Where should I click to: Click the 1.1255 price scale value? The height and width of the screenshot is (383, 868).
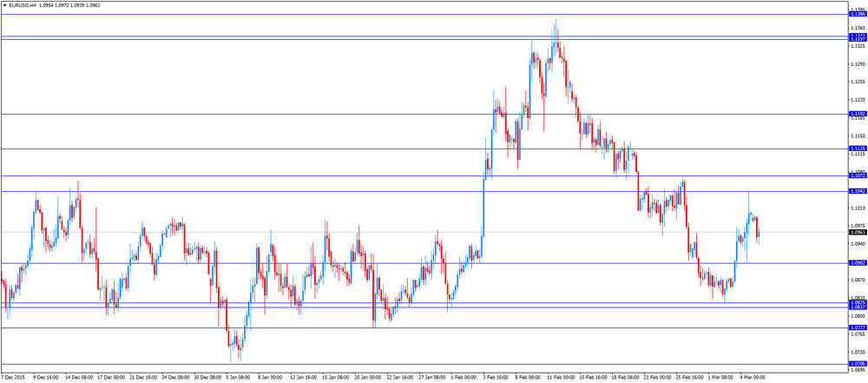coord(858,82)
